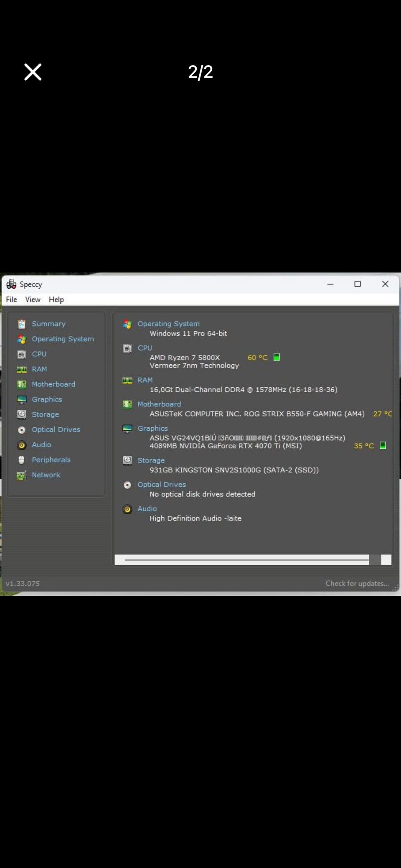Click the Operating System flag icon in the sidebar
401x868 pixels.
point(22,339)
